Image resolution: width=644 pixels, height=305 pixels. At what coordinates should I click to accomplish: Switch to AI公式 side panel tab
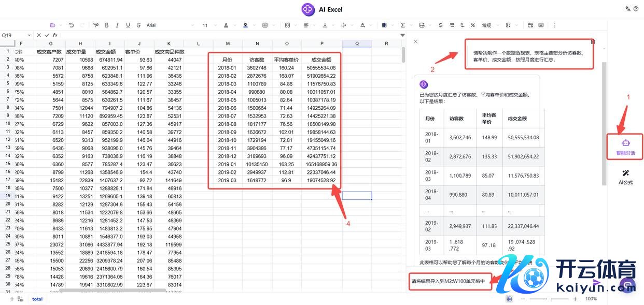coord(625,177)
